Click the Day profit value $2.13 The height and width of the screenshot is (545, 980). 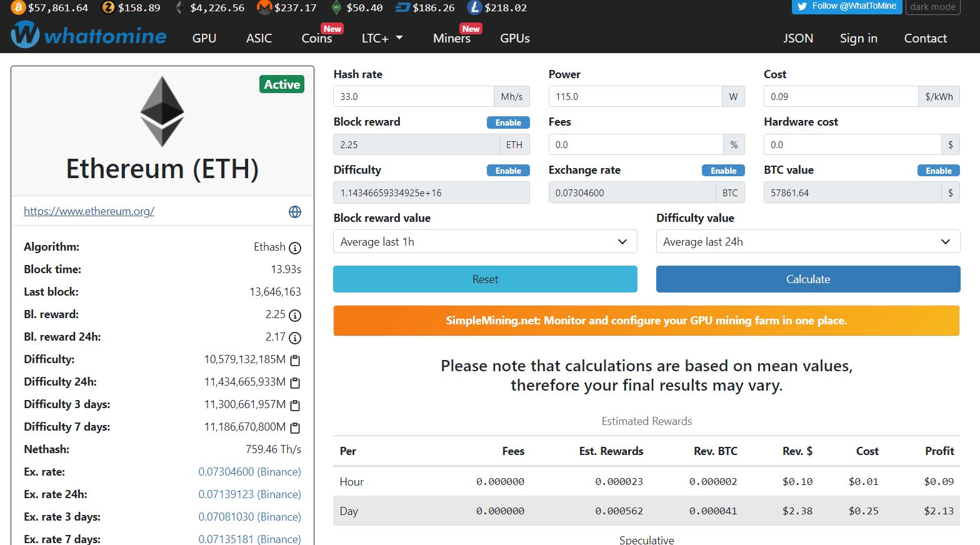(939, 511)
